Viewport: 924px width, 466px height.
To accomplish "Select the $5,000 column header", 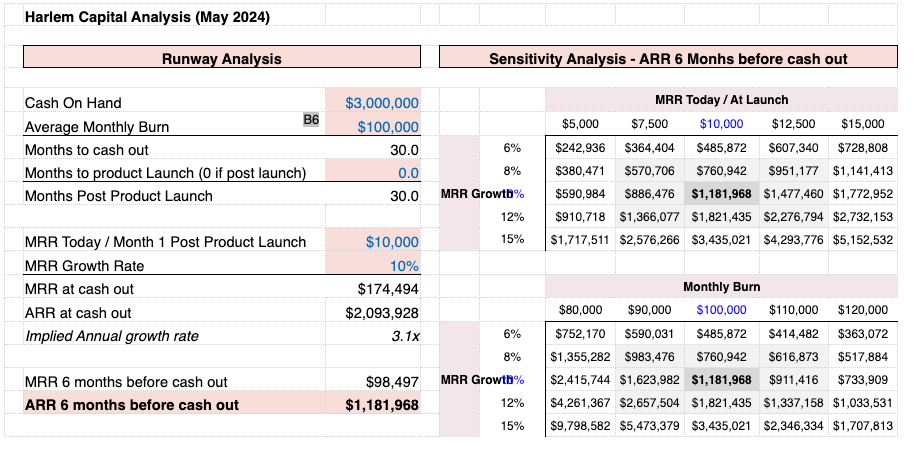I will click(x=580, y=124).
